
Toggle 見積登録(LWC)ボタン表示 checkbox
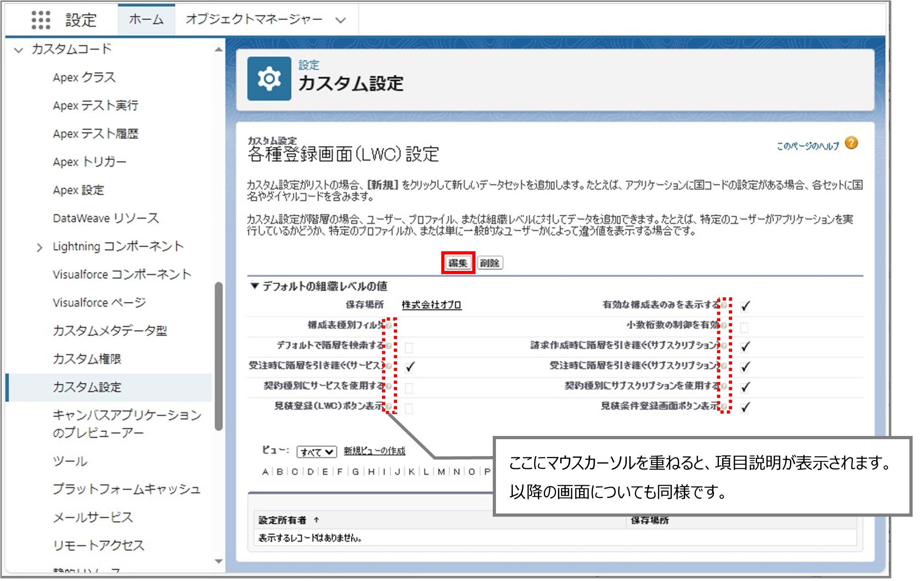409,408
